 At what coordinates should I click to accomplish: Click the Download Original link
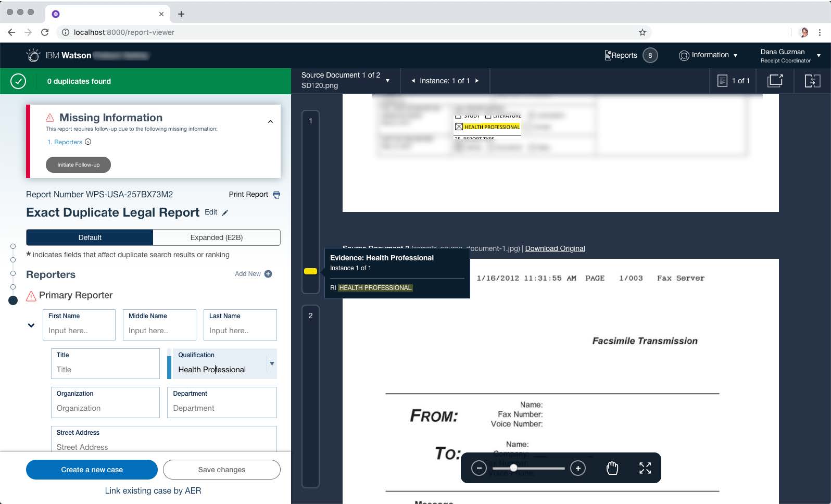pos(555,248)
